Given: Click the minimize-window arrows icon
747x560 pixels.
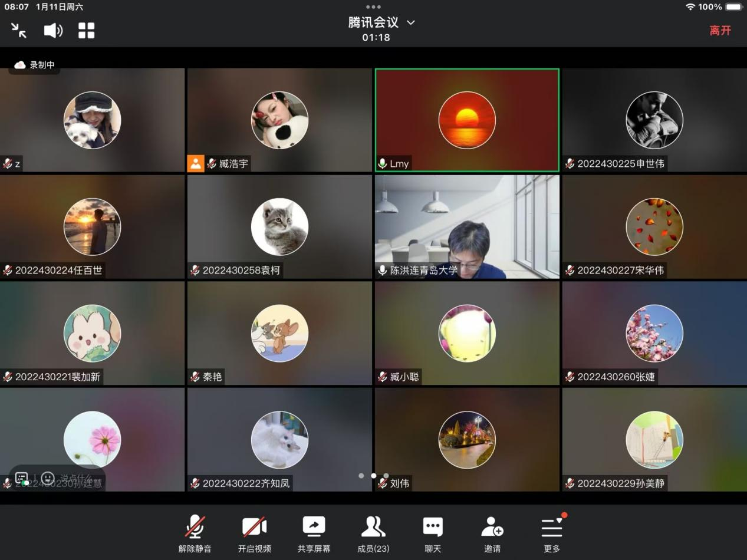Looking at the screenshot, I should 19,31.
